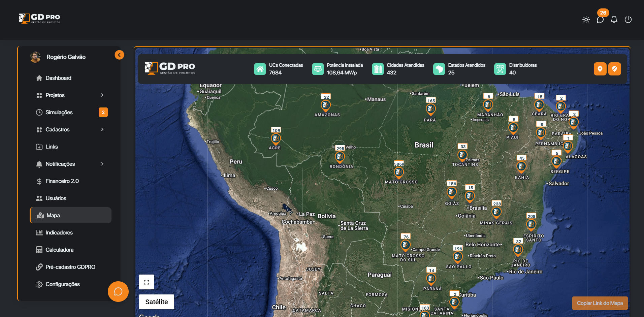Select Mapa in the sidebar

(x=71, y=215)
